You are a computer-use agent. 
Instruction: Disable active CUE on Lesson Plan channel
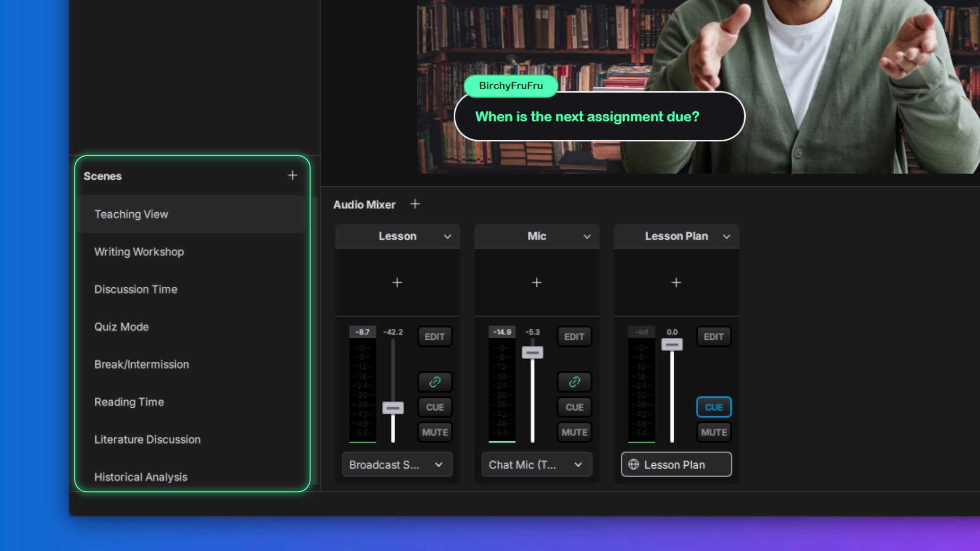pyautogui.click(x=714, y=407)
